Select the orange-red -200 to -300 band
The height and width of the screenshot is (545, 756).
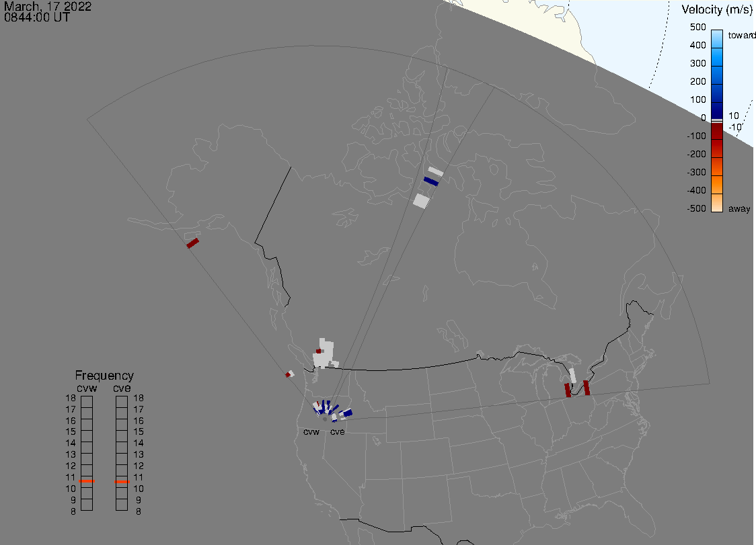coord(717,166)
